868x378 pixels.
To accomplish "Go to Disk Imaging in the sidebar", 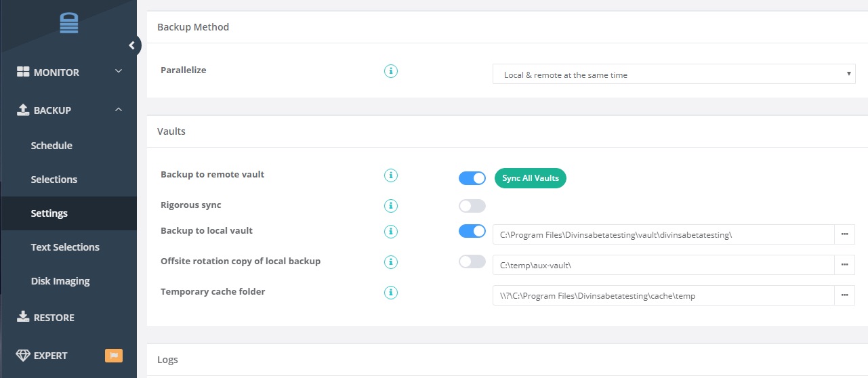I will pyautogui.click(x=60, y=281).
